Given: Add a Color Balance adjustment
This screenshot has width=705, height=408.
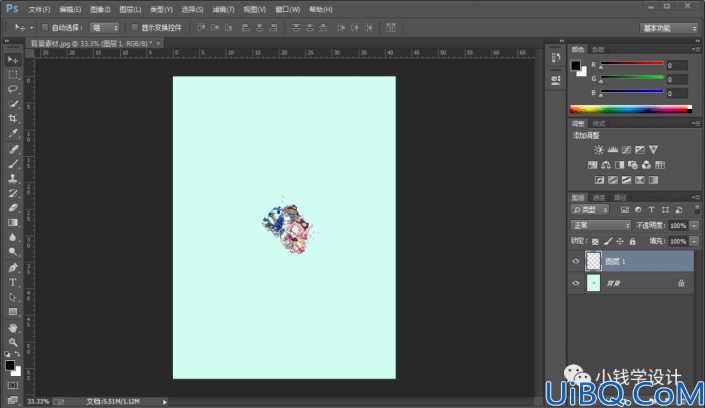Looking at the screenshot, I should coord(606,165).
